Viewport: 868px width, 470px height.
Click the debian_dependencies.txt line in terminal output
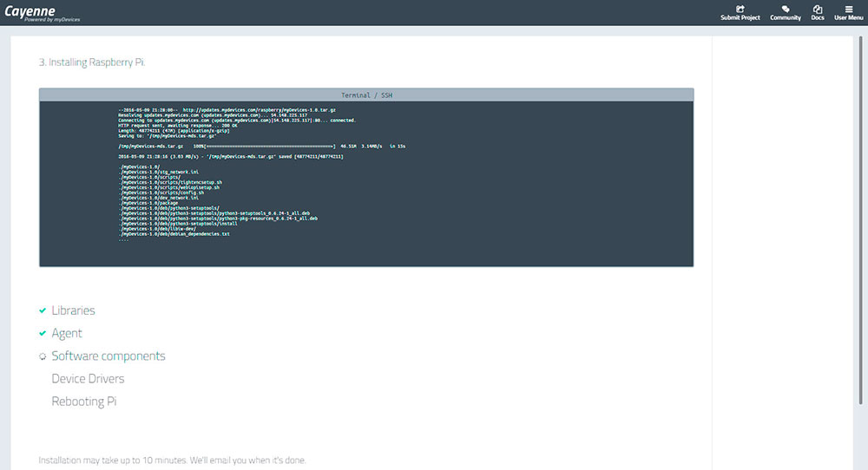[x=175, y=234]
